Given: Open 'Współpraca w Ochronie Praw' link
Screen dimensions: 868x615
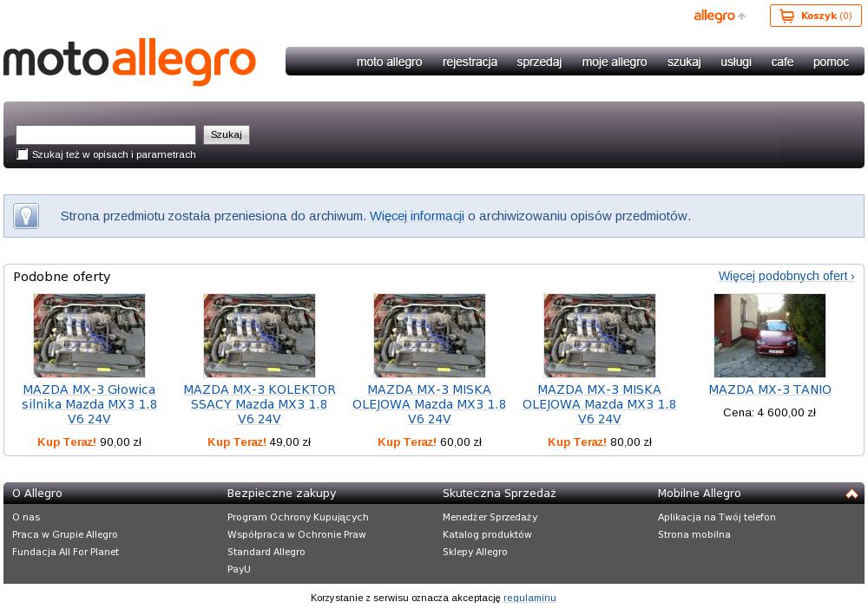Looking at the screenshot, I should pyautogui.click(x=297, y=534).
